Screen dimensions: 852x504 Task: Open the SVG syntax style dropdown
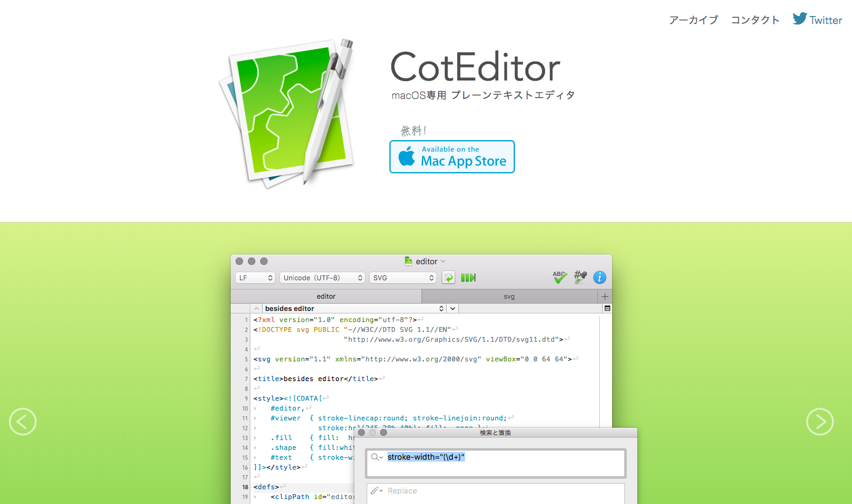(x=403, y=277)
